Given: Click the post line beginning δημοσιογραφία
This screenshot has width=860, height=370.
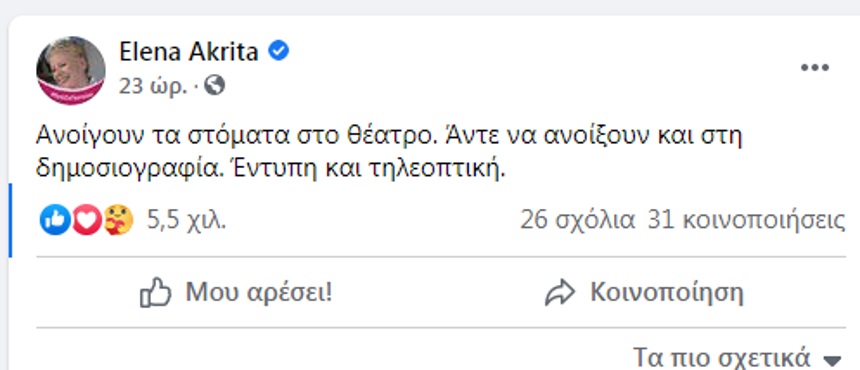Looking at the screenshot, I should [270, 169].
